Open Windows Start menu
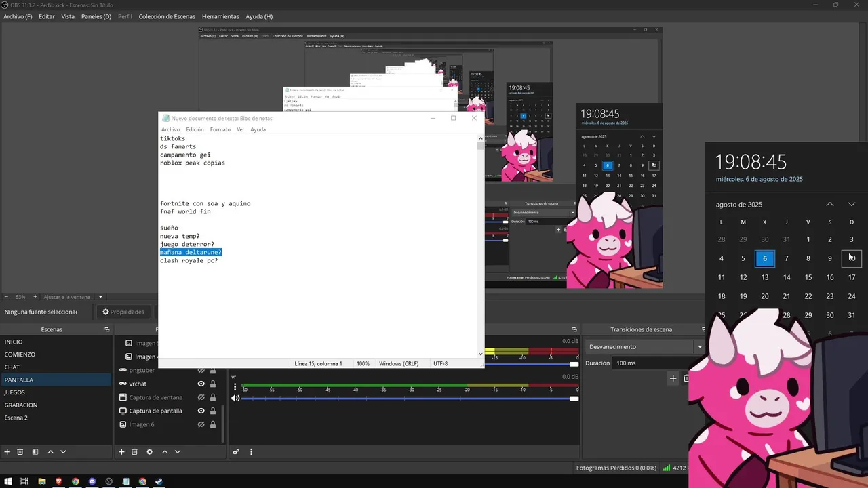 [8, 481]
